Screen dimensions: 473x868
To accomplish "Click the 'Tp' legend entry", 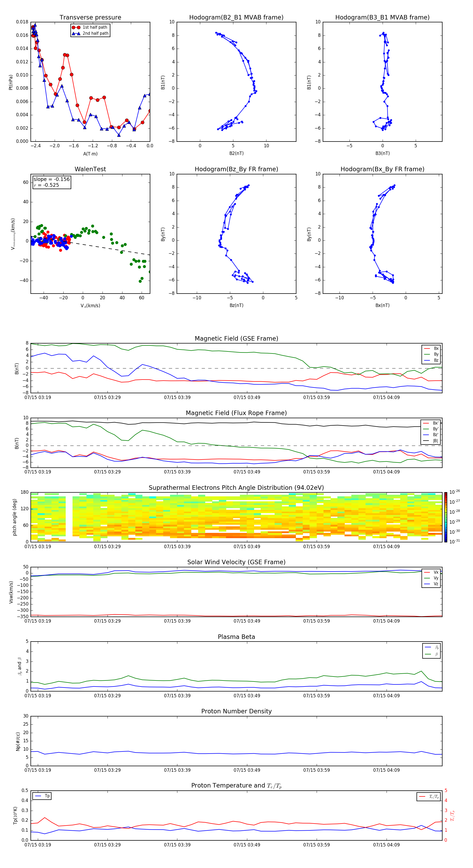I will click(x=42, y=796).
